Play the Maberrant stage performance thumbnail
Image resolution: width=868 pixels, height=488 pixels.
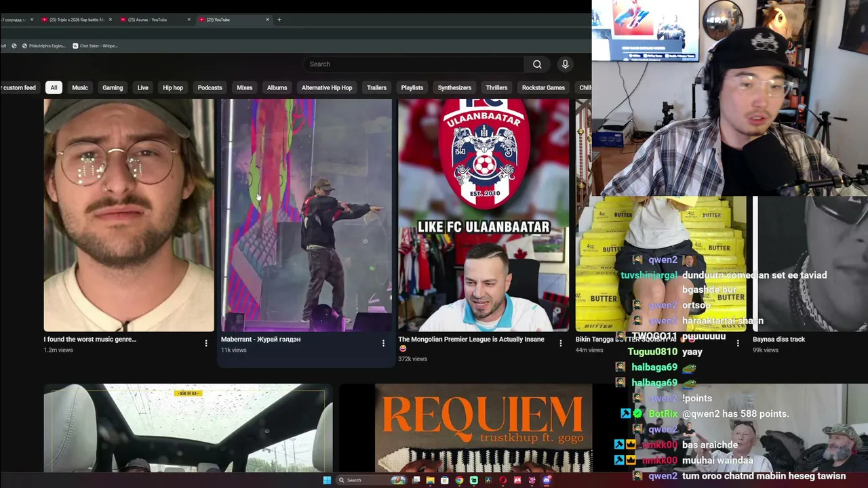306,215
